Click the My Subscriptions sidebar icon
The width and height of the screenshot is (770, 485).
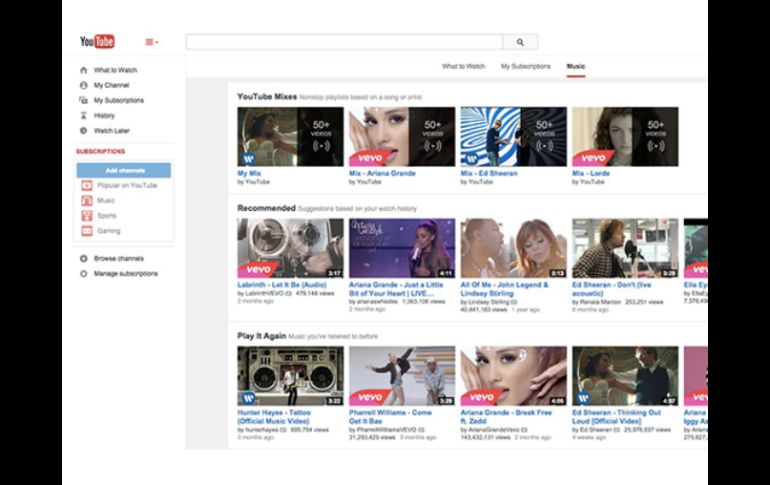coord(83,101)
